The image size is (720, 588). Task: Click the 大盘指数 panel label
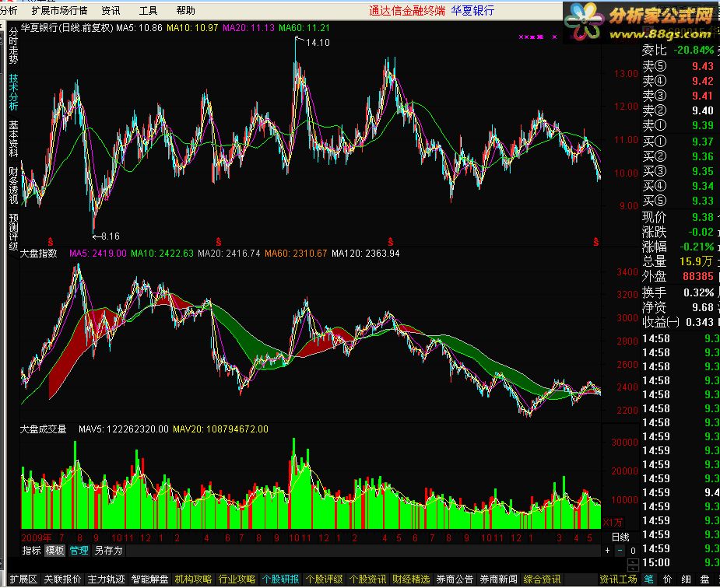point(39,254)
